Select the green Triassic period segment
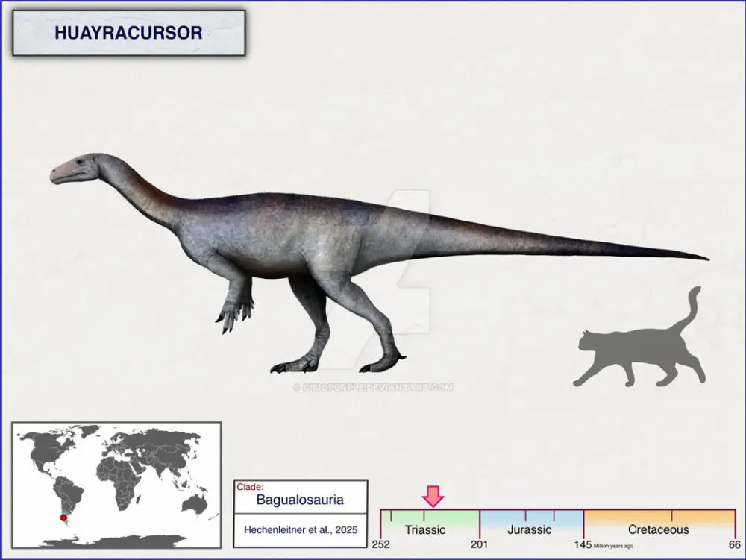Viewport: 746px width, 560px height. [430, 519]
